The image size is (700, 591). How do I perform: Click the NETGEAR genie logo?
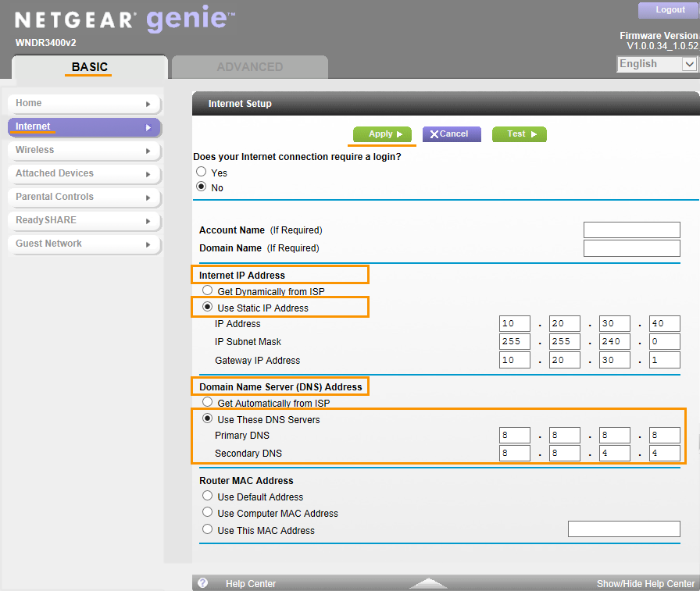[125, 20]
